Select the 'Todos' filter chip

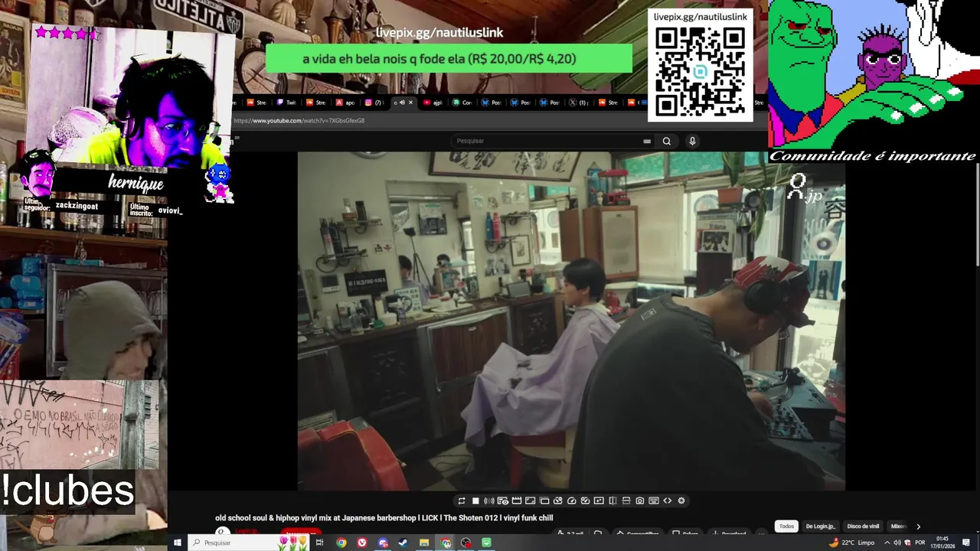click(786, 527)
